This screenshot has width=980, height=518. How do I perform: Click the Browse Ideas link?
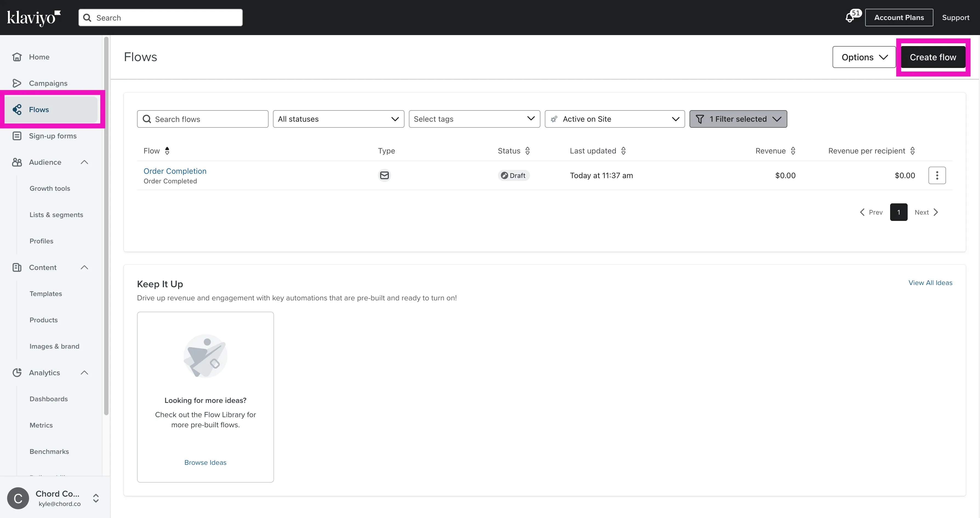(206, 462)
